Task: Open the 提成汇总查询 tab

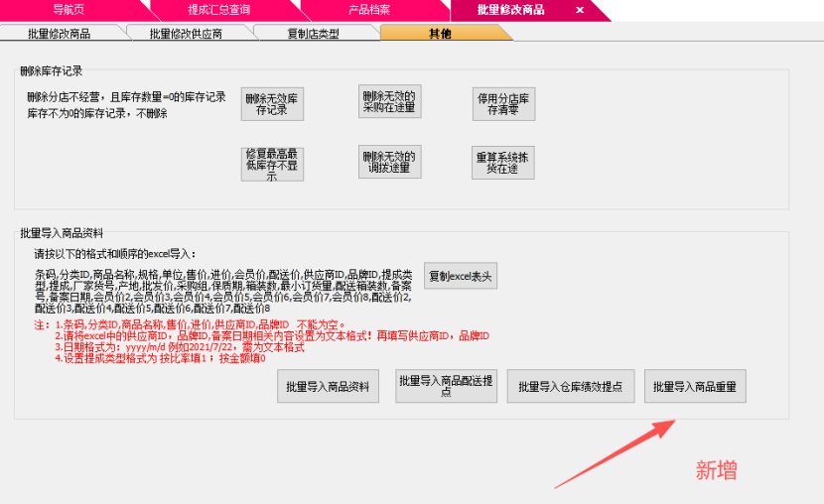Action: 219,10
